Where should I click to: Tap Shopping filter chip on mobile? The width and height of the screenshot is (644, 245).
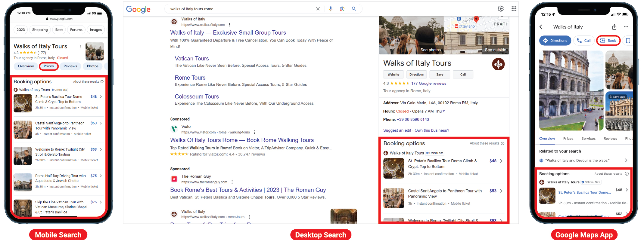pyautogui.click(x=40, y=30)
